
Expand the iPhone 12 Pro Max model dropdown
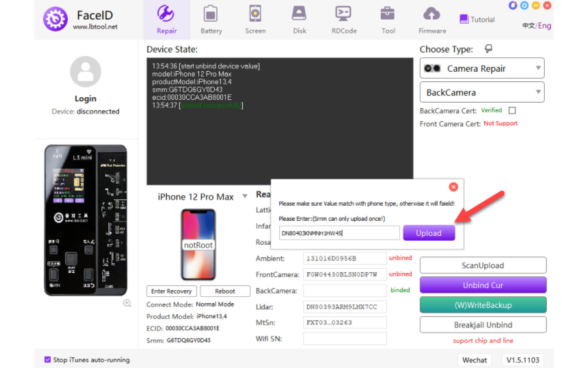pyautogui.click(x=245, y=197)
